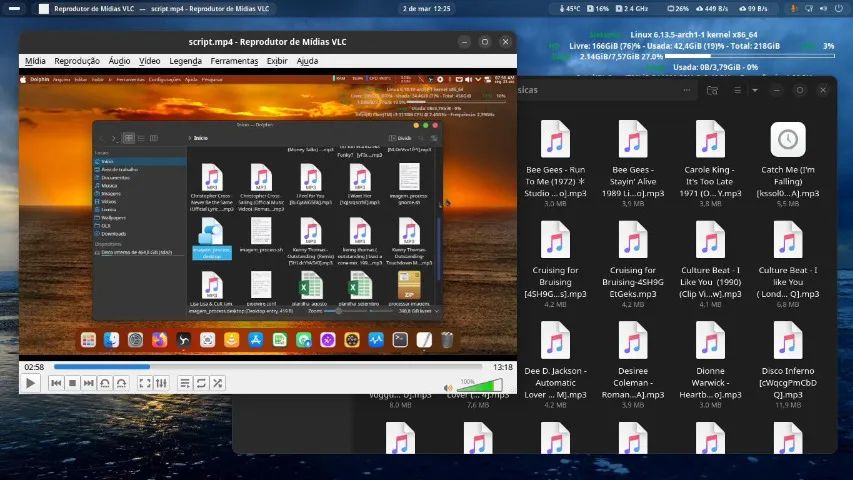Toggle VLC shuffle random playback
This screenshot has height=480, width=853.
click(218, 384)
